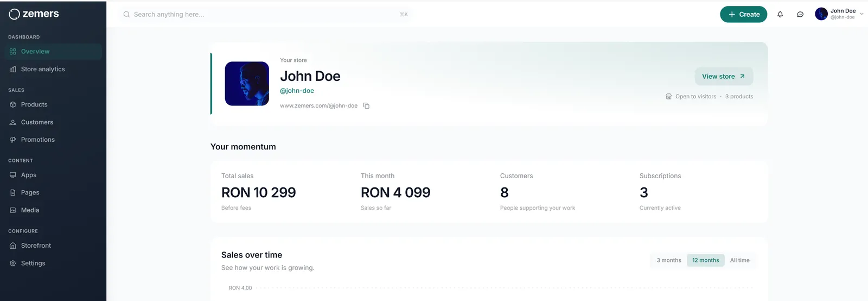Click 'RON 4.00' chart axis label
The width and height of the screenshot is (868, 301).
[x=240, y=288]
